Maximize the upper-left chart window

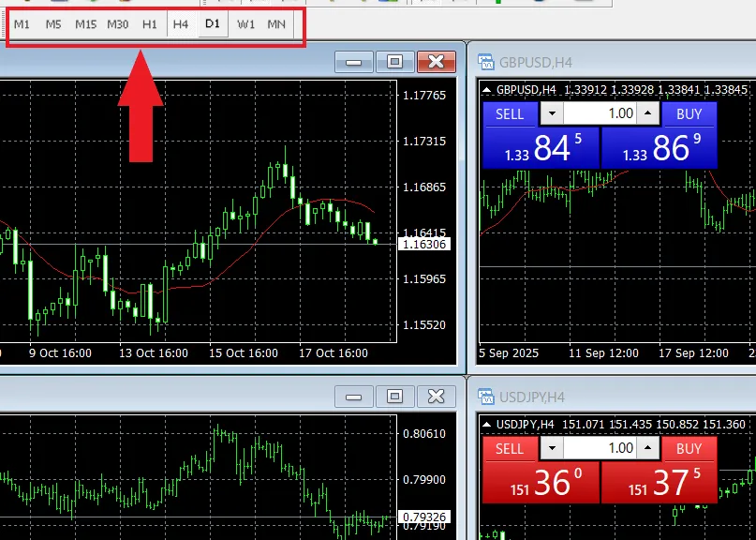[394, 62]
